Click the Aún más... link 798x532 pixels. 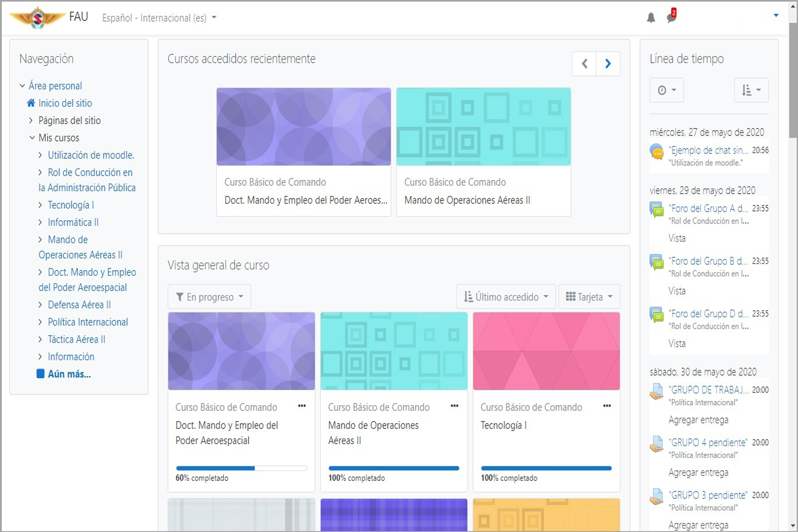pyautogui.click(x=69, y=374)
